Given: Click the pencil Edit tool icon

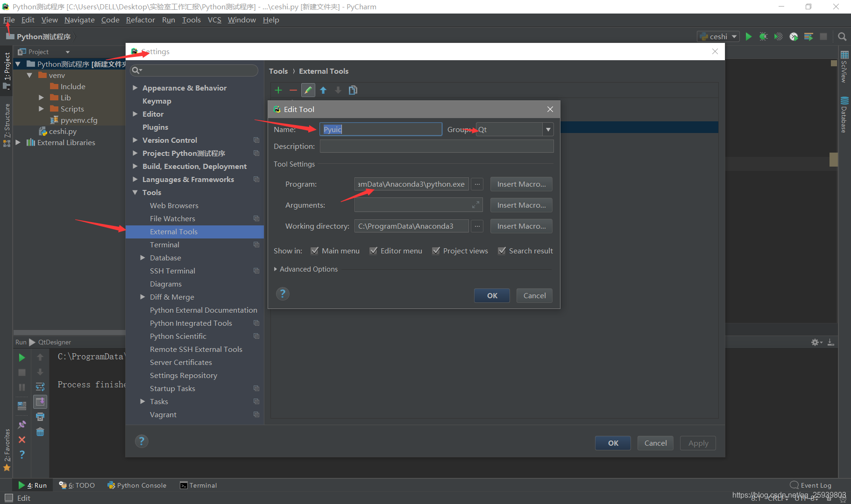Looking at the screenshot, I should click(x=308, y=90).
